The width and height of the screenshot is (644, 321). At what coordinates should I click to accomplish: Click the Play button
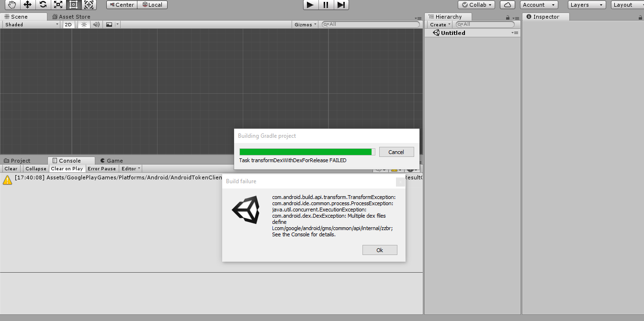point(310,5)
